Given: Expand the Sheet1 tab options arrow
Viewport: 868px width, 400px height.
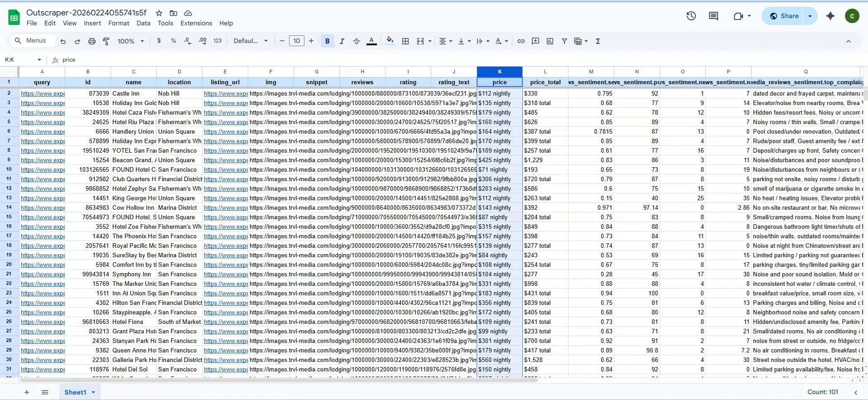Looking at the screenshot, I should pyautogui.click(x=93, y=392).
